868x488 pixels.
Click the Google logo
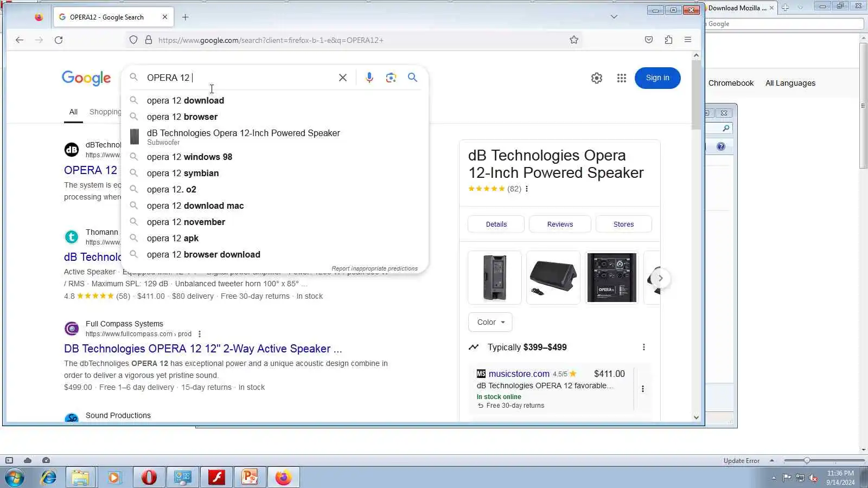[x=86, y=78]
